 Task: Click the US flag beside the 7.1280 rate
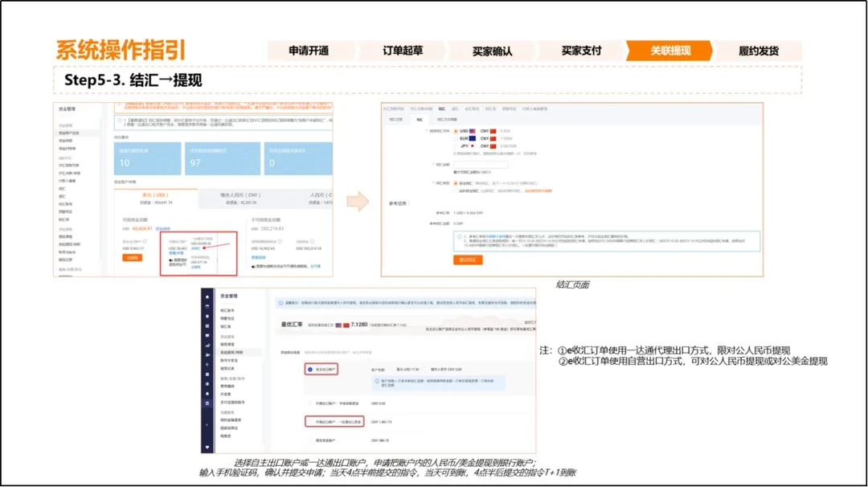(x=338, y=325)
